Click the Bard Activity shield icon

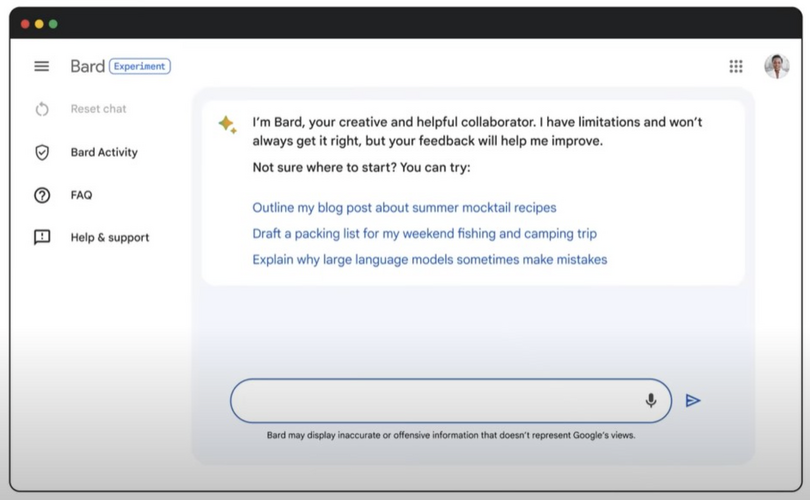coord(42,152)
